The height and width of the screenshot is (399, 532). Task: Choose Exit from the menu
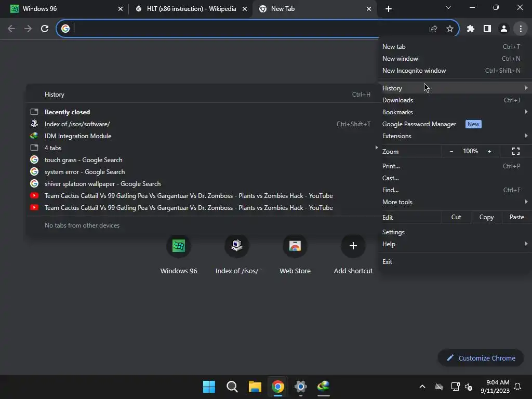pos(455,262)
